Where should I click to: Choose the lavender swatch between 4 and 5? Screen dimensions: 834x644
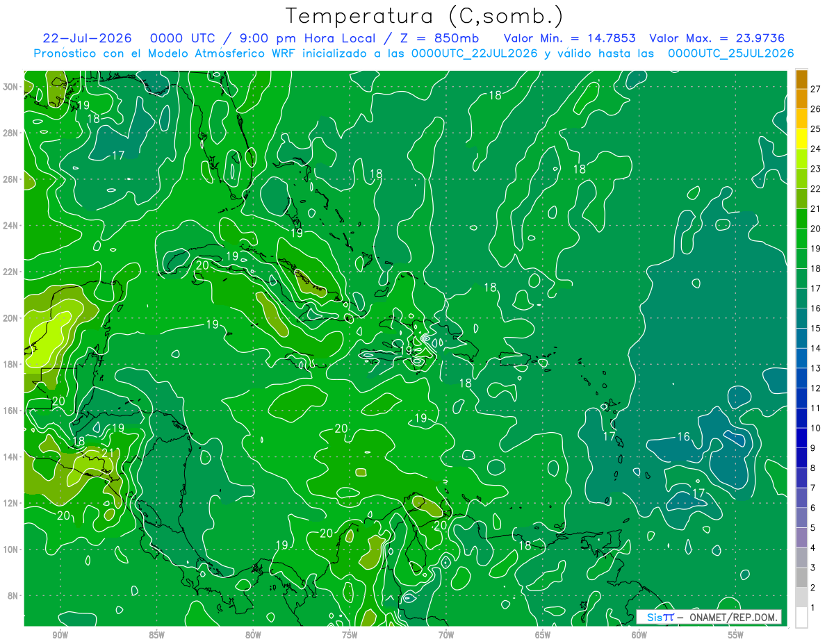[x=801, y=538]
